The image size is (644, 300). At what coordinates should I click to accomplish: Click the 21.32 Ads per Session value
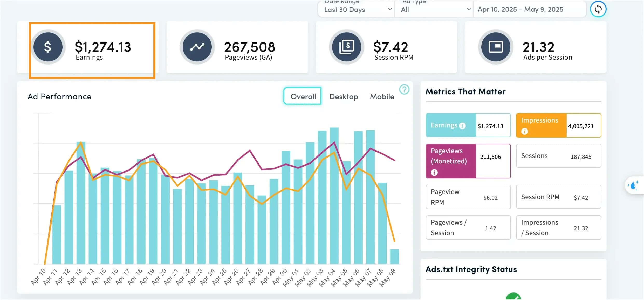(x=538, y=47)
